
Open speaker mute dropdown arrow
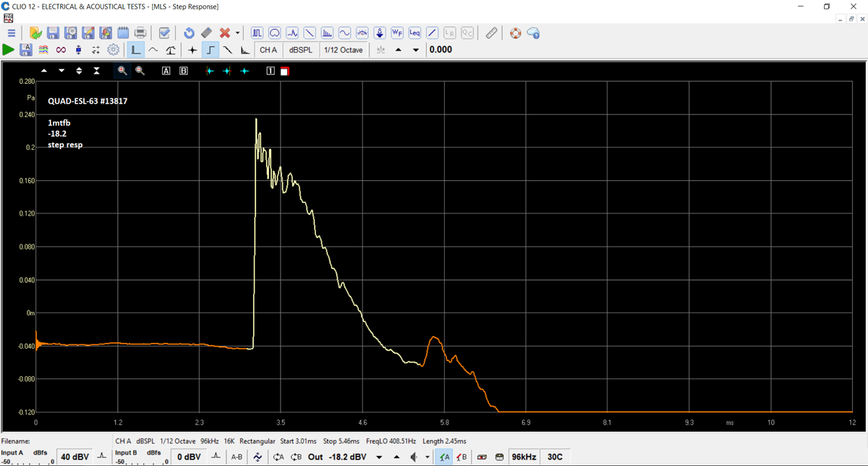click(x=427, y=457)
